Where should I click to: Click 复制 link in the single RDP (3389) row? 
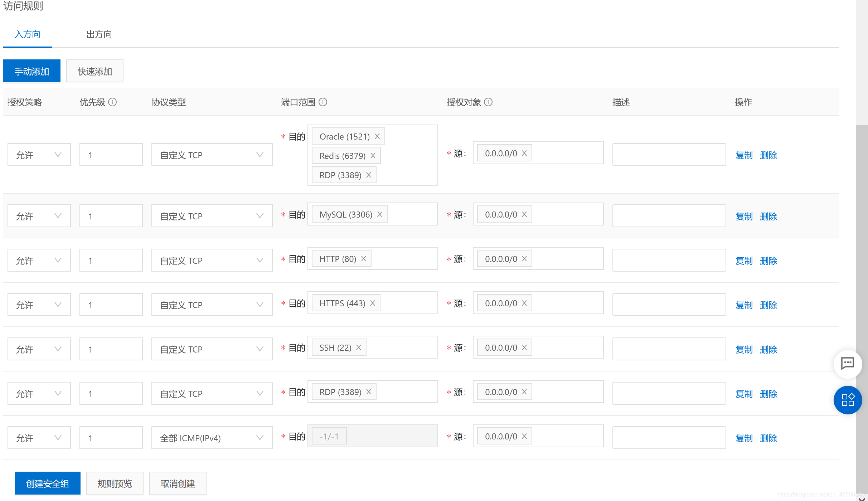tap(744, 394)
